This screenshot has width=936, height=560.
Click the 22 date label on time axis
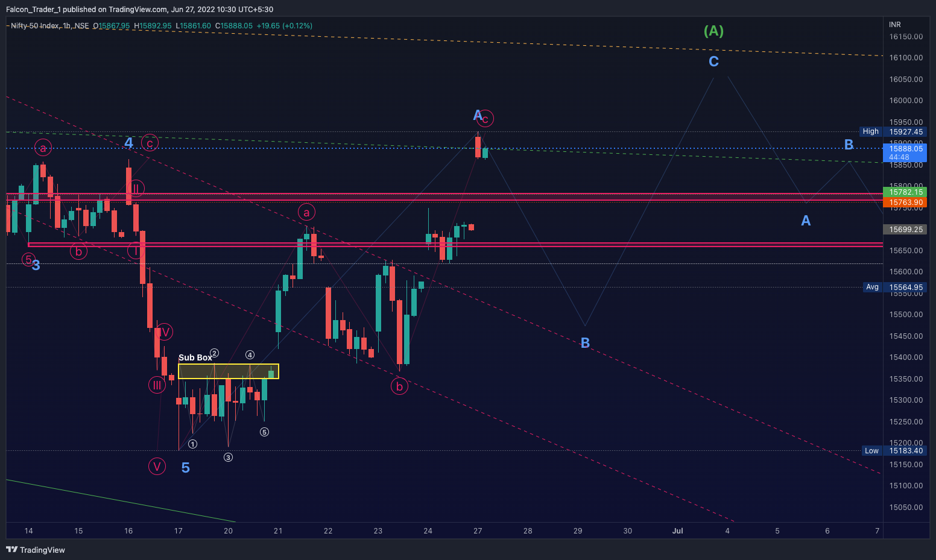(x=328, y=531)
